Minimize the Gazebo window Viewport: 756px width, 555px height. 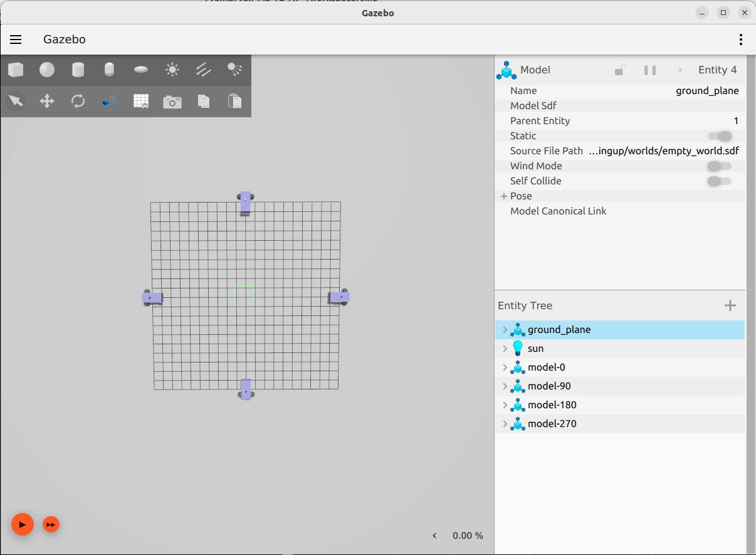click(x=703, y=13)
